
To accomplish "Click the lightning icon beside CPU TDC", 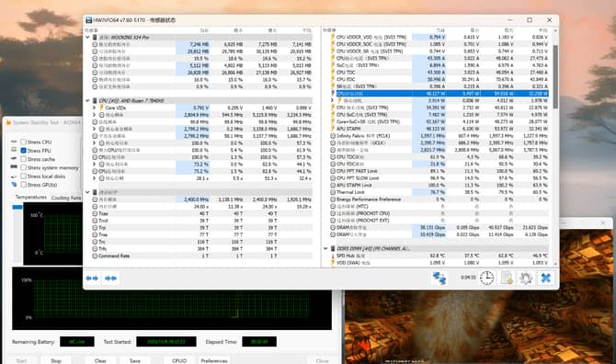I will 332,73.
